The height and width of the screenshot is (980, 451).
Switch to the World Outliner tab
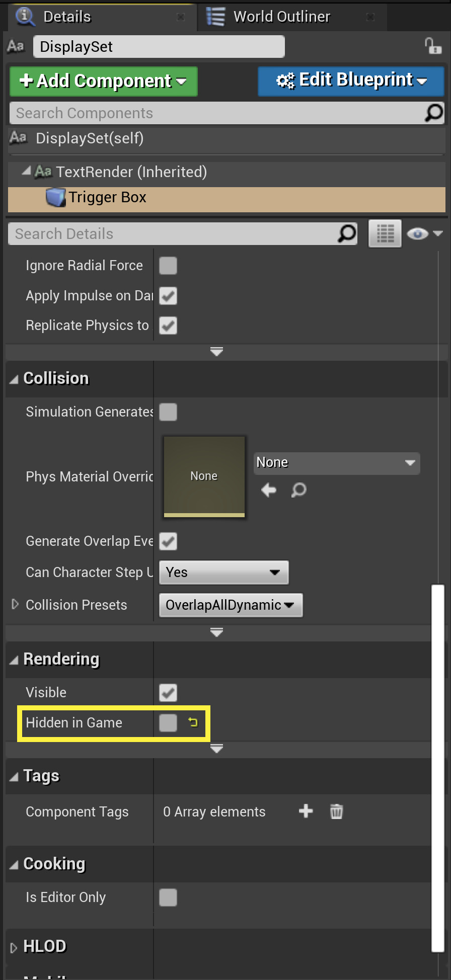coord(292,17)
